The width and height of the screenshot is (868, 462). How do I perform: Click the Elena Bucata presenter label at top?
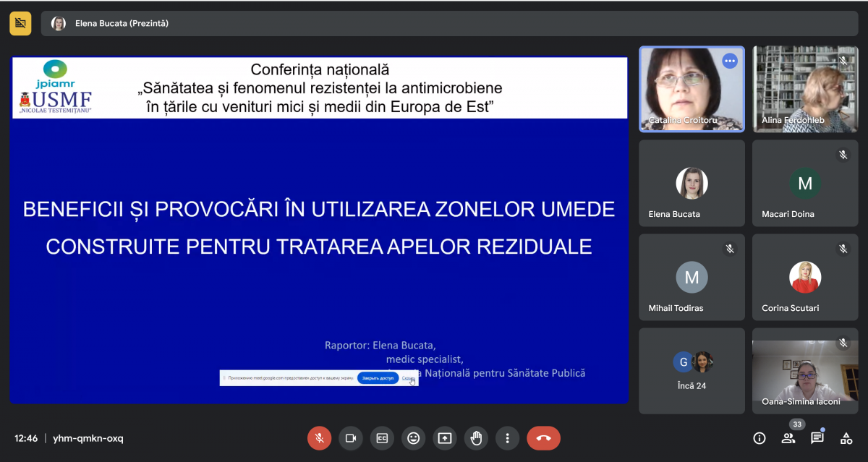[x=122, y=23]
